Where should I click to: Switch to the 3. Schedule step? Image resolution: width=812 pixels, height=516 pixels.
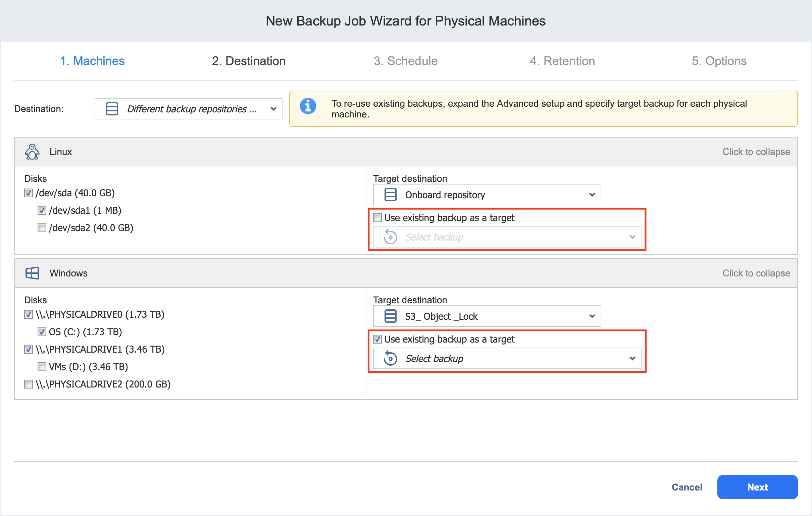(x=405, y=61)
